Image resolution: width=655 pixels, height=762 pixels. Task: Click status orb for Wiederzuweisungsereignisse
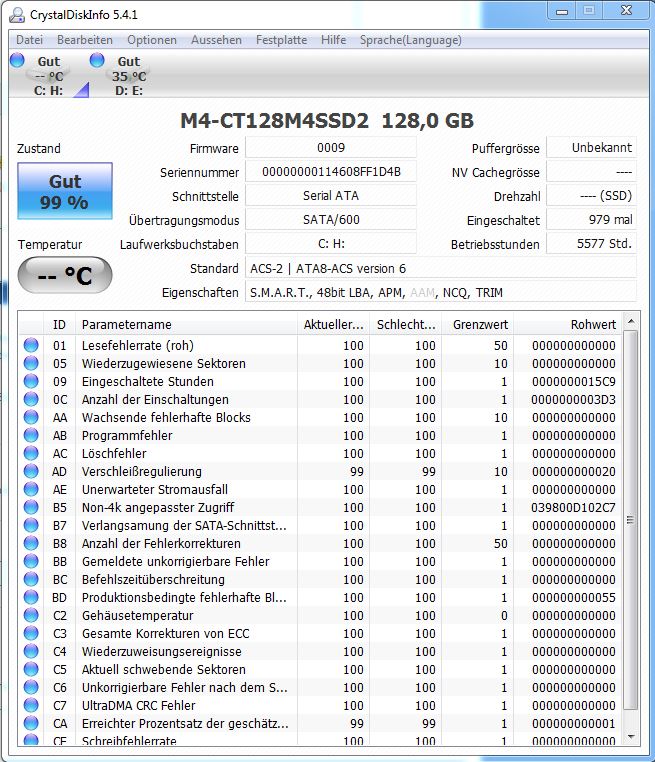31,651
